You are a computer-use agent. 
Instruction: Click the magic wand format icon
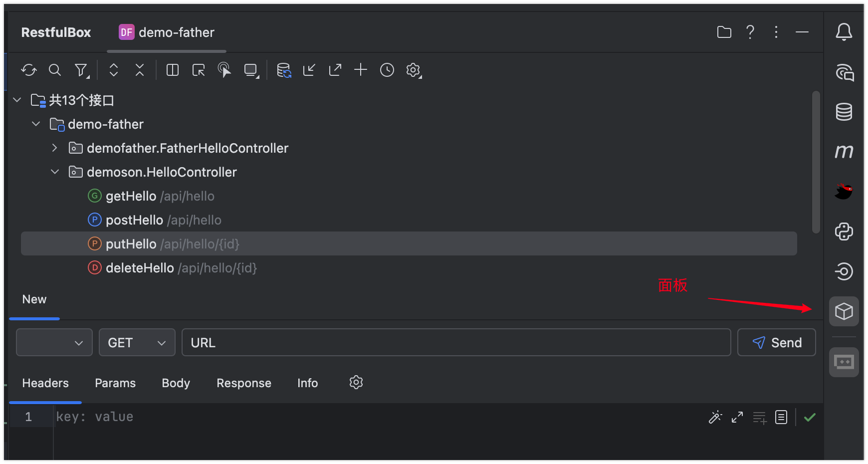(x=715, y=417)
